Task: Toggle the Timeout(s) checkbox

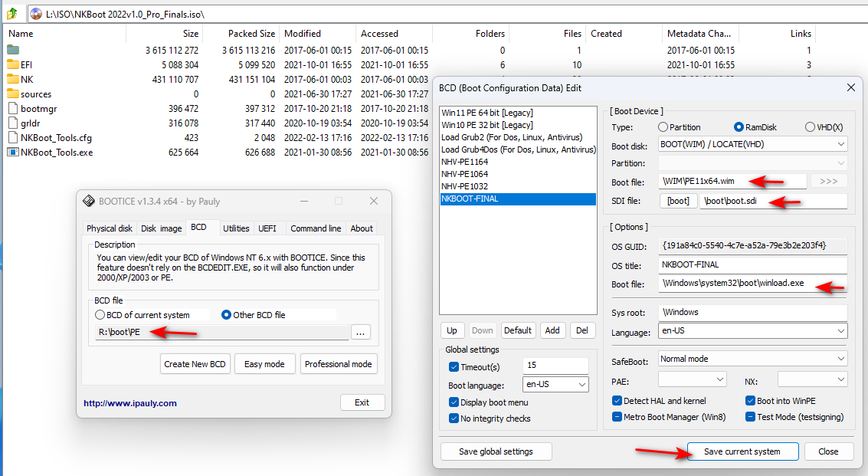Action: [454, 367]
